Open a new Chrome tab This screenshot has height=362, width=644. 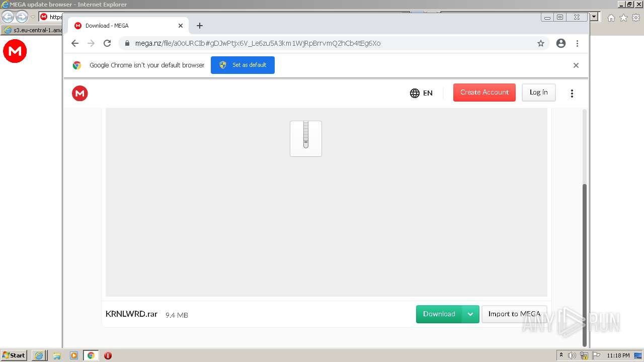[200, 26]
